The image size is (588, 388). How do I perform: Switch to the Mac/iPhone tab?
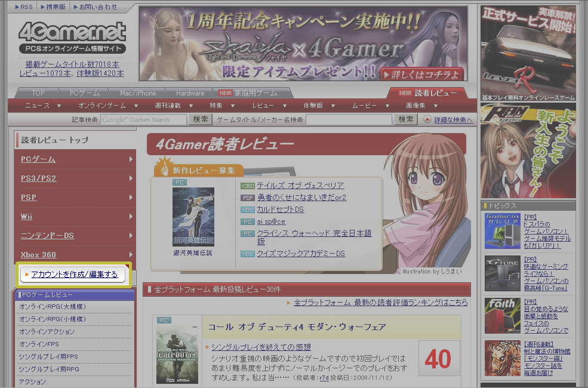click(138, 93)
